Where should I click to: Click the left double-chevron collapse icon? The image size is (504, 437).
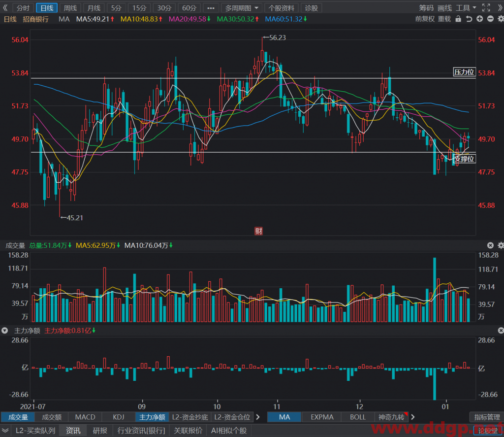(5, 8)
